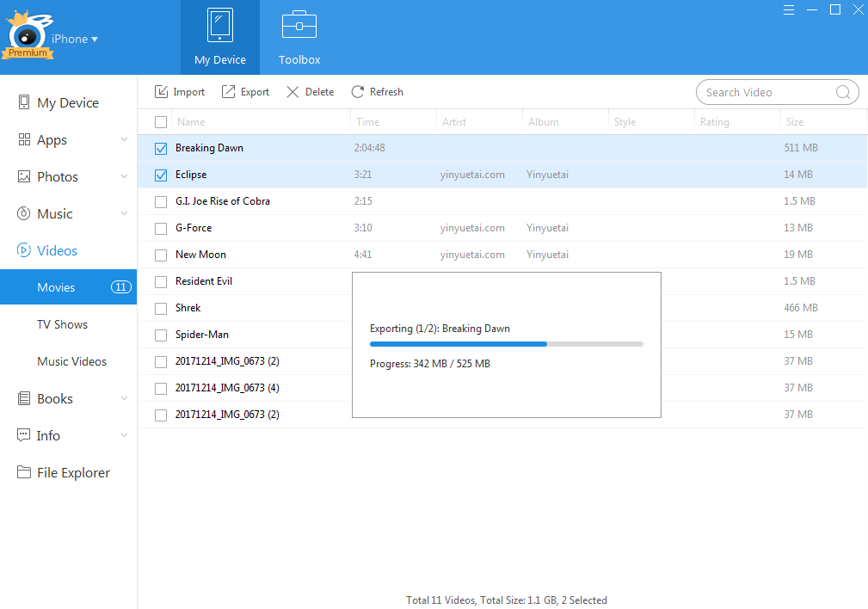This screenshot has height=609, width=868.
Task: Sort by the Name column header
Action: click(191, 122)
